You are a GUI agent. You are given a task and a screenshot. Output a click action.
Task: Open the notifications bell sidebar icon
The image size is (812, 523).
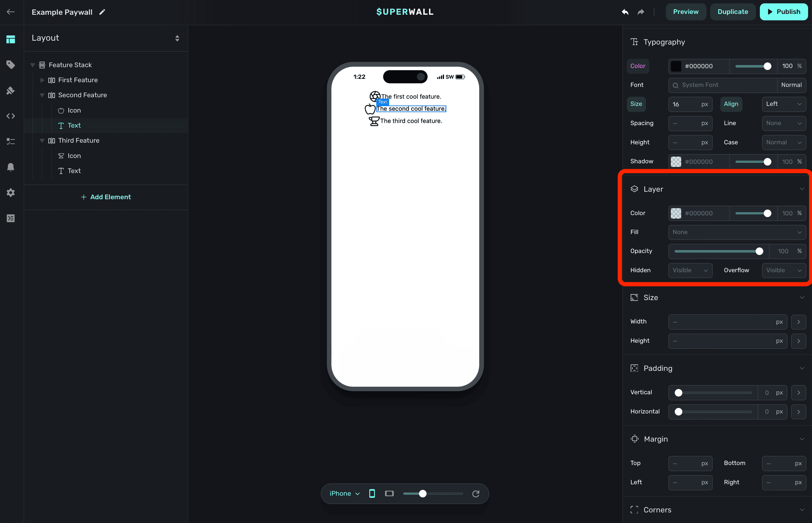(x=11, y=167)
